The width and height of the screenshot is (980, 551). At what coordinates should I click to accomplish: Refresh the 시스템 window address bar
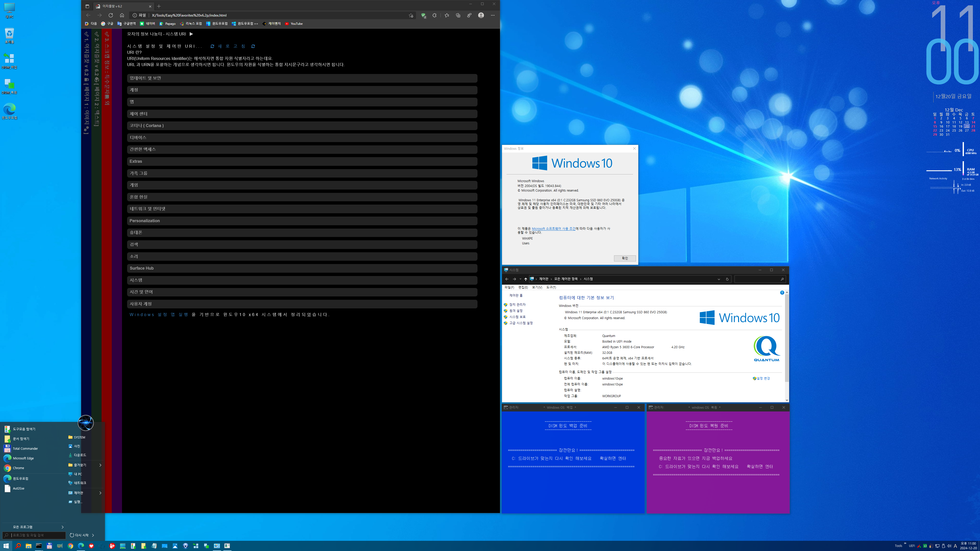tap(727, 279)
